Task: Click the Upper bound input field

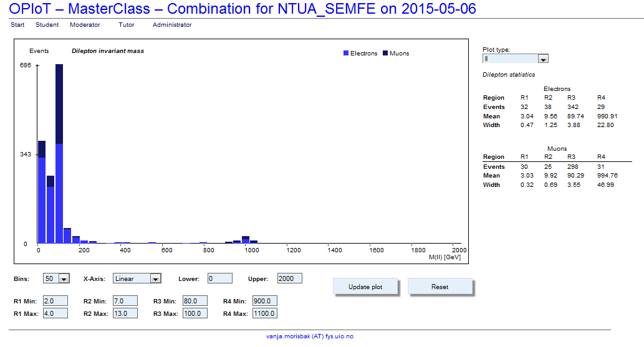Action: [289, 278]
